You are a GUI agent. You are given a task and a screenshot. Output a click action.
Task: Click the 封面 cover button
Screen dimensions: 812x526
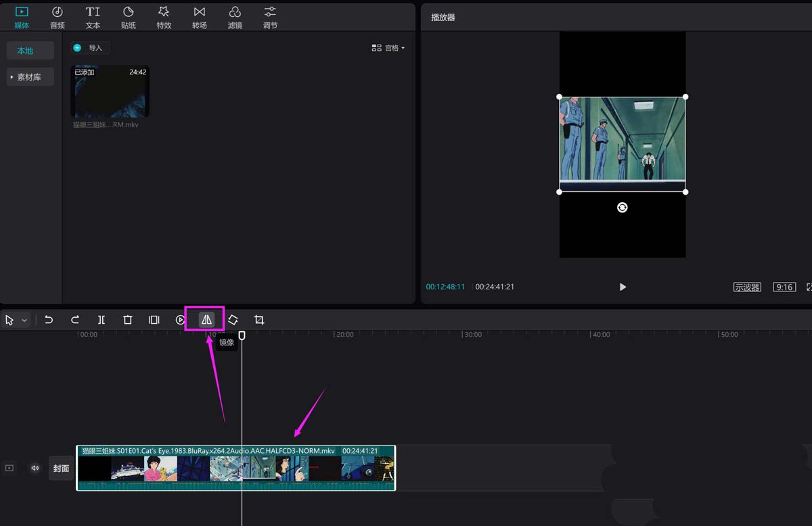pyautogui.click(x=62, y=468)
